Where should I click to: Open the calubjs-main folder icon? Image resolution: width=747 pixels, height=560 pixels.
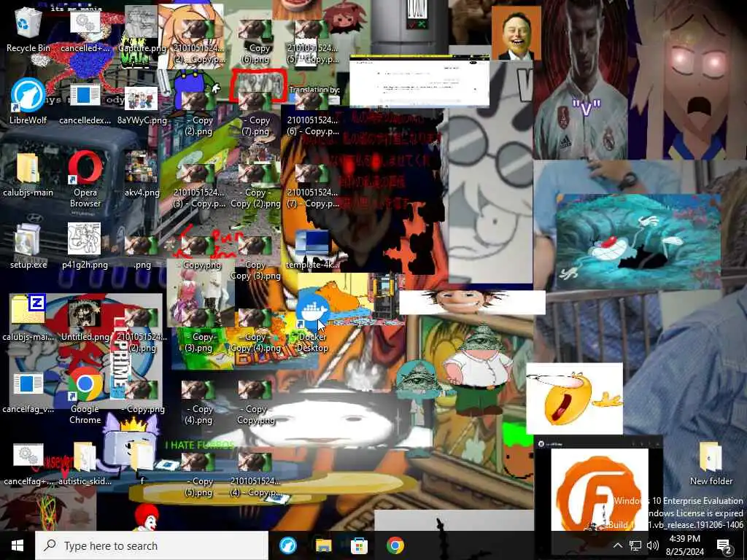[x=28, y=174]
